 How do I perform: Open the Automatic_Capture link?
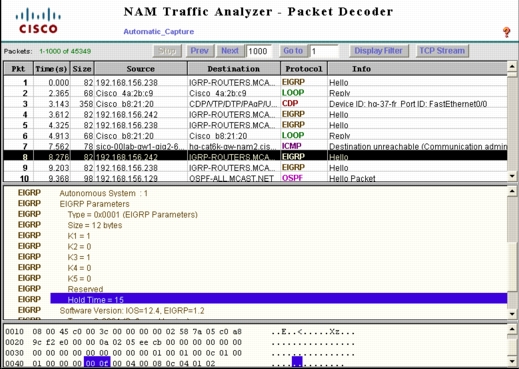159,32
